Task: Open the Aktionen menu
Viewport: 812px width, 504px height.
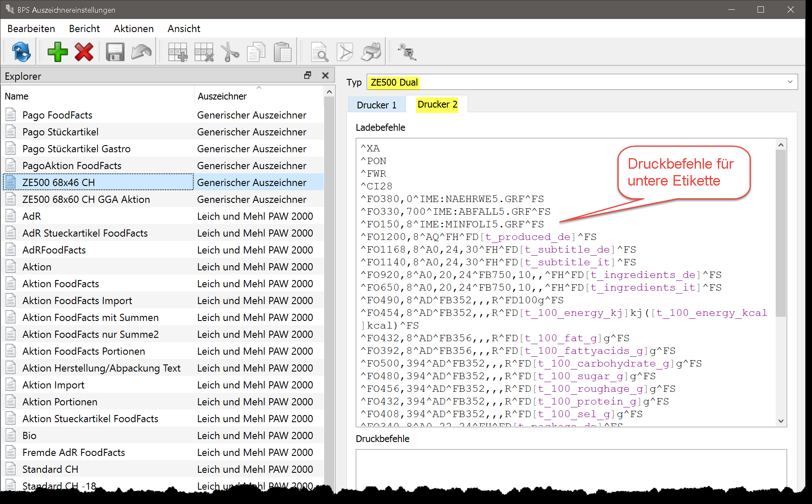Action: pyautogui.click(x=133, y=29)
